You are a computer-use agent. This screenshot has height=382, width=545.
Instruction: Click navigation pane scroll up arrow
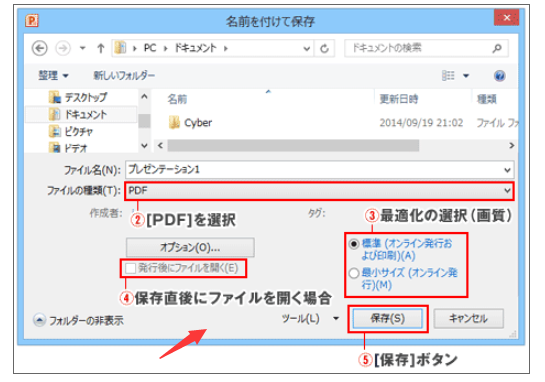(x=144, y=97)
